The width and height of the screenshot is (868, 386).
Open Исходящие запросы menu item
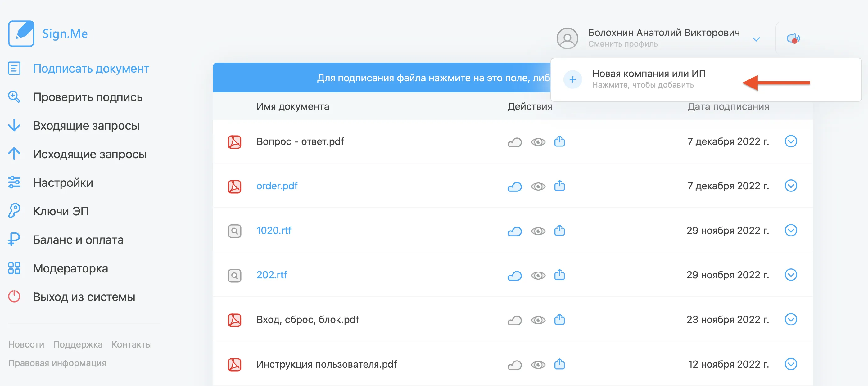[x=90, y=154]
